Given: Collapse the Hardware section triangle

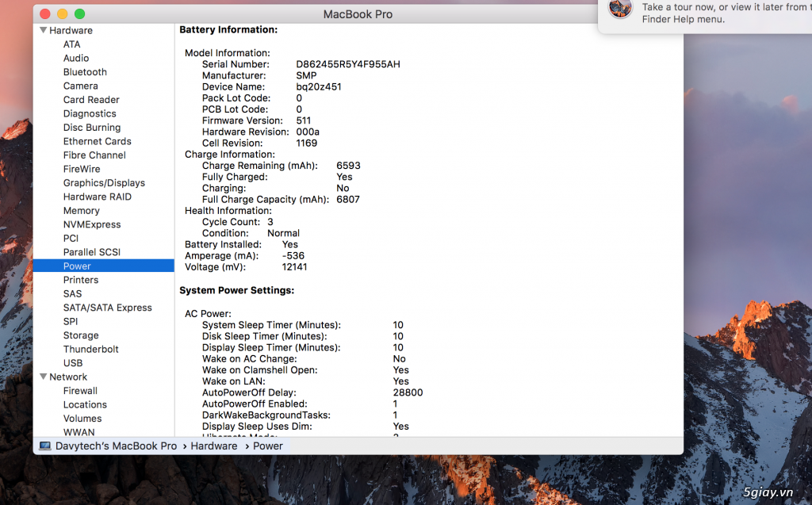Looking at the screenshot, I should point(44,30).
